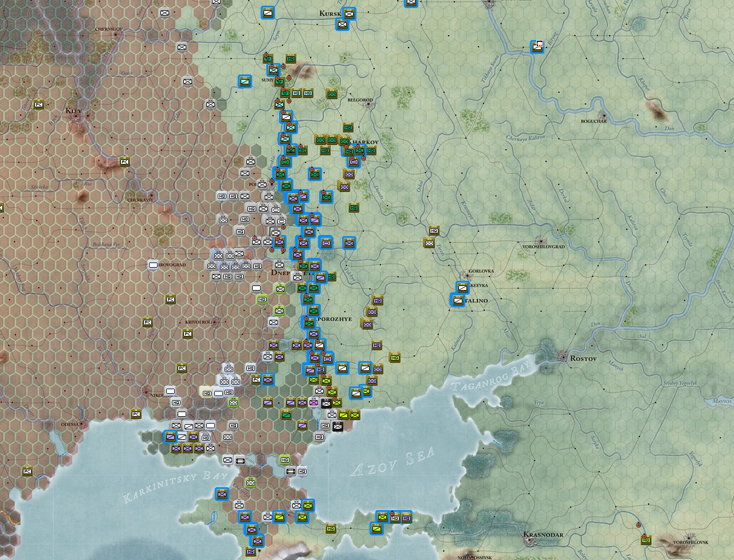Select the HQ counter west of Voroshilovgrad
The image size is (734, 560).
pyautogui.click(x=434, y=230)
